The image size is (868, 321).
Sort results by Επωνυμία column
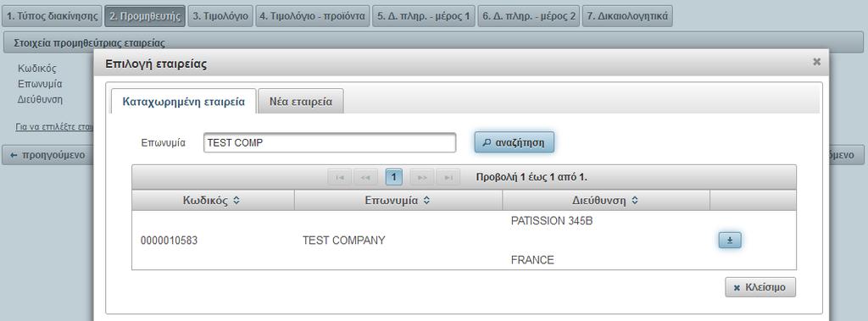point(398,201)
